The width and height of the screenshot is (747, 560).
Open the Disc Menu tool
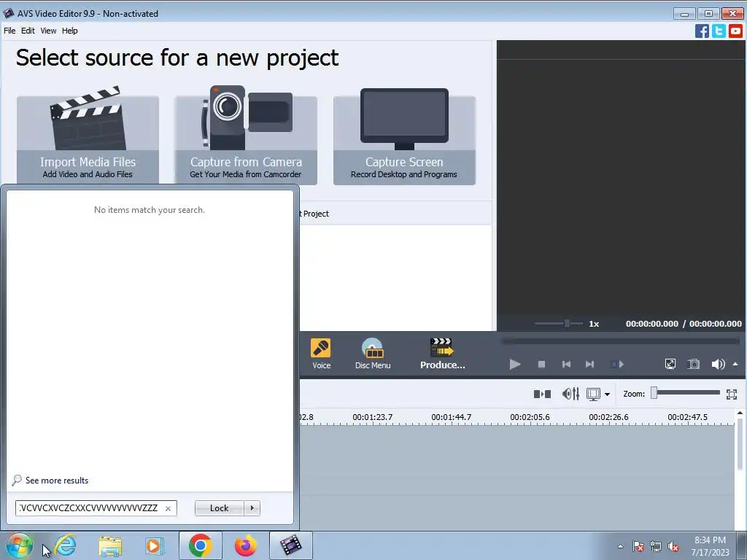click(x=373, y=354)
